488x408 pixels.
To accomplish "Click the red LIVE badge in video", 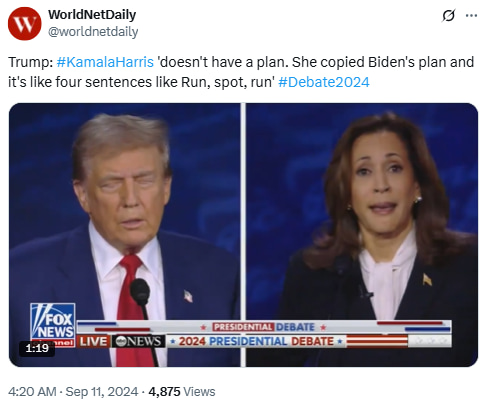I will 93,341.
